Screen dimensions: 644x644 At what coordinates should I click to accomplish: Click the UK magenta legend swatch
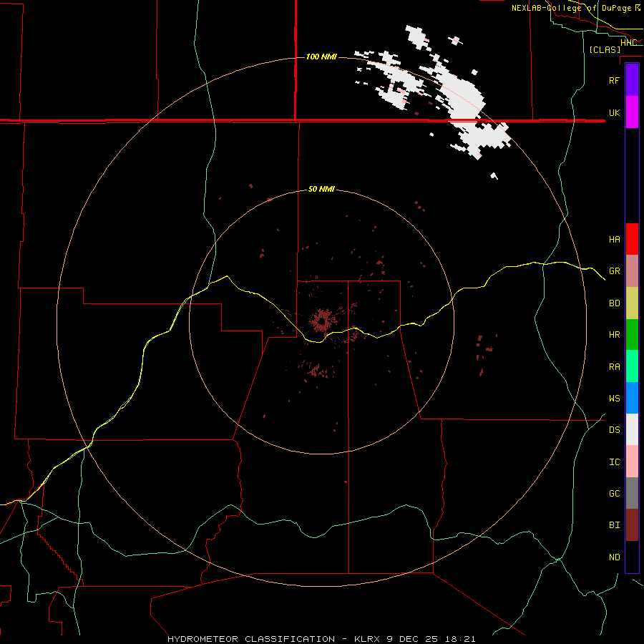click(632, 112)
